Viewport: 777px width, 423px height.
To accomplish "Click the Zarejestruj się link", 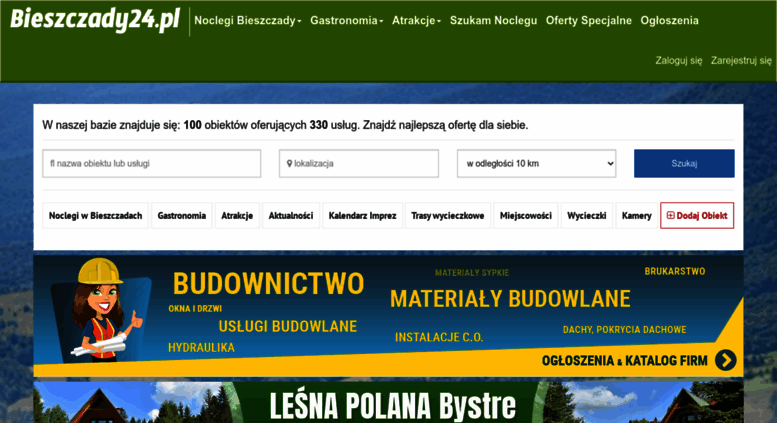I will point(741,60).
